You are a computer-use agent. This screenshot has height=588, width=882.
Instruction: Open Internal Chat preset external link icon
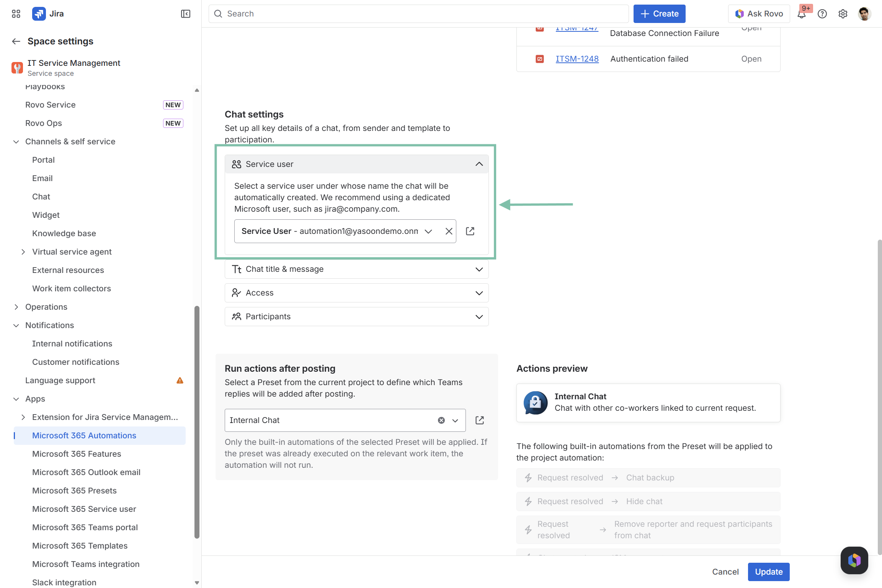pyautogui.click(x=479, y=420)
